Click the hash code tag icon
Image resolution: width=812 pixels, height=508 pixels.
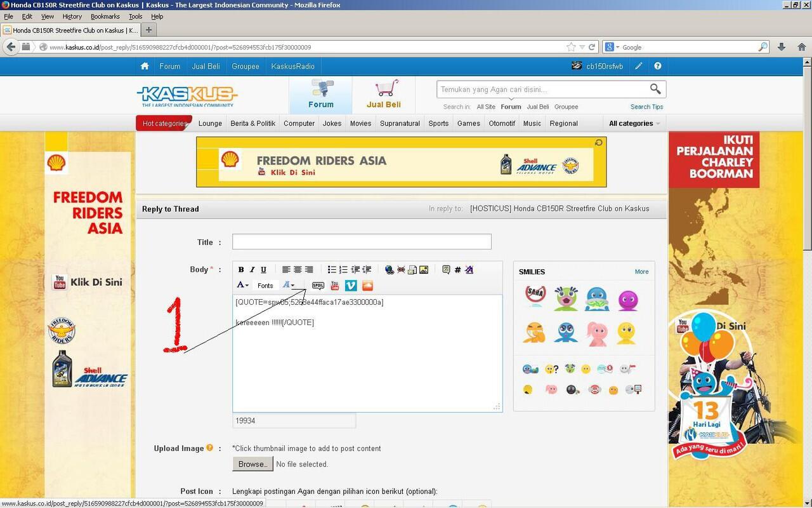pos(457,270)
